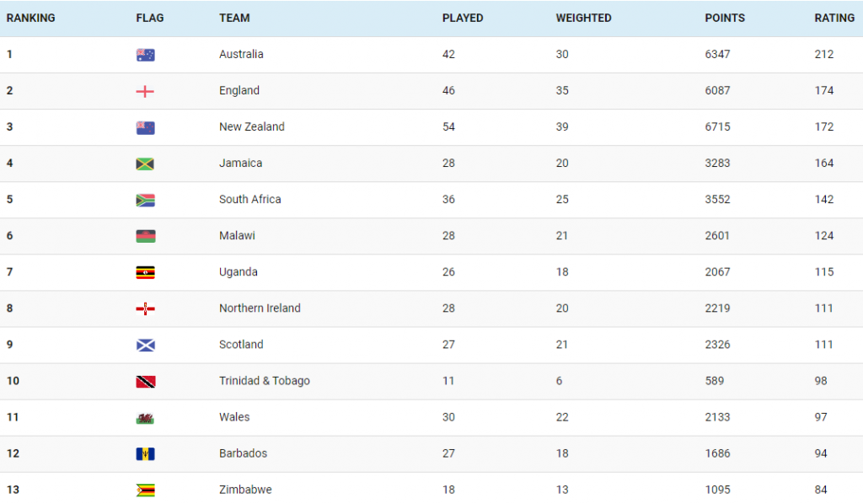Click the RATING column header
The height and width of the screenshot is (504, 863).
[x=834, y=18]
